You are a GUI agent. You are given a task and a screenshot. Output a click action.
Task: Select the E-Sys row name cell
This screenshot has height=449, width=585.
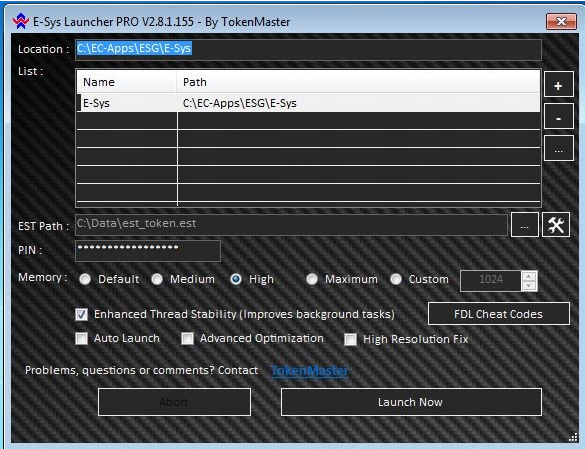(x=127, y=103)
